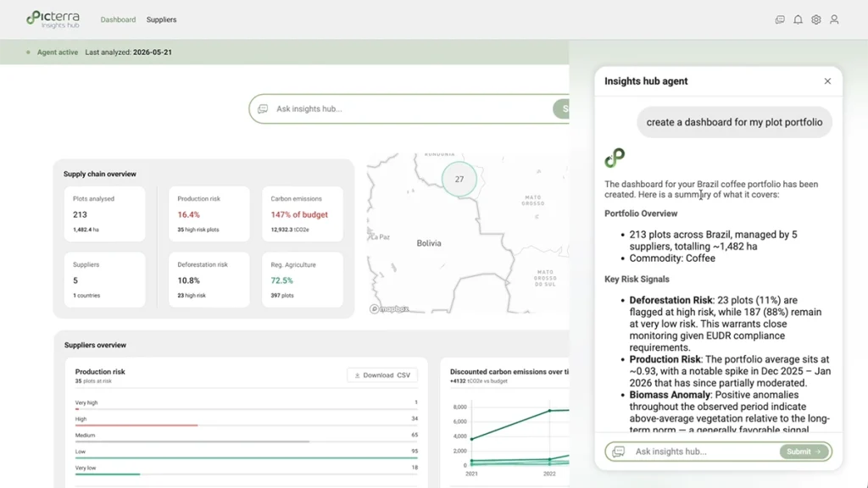Click the Submit button in agent panel
Viewport: 868px width, 488px height.
pos(804,452)
